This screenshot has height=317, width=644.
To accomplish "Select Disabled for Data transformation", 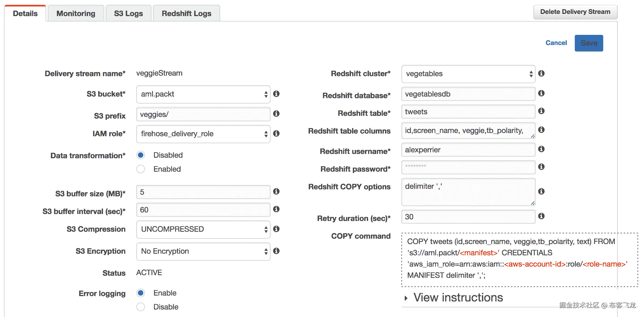I will point(141,155).
